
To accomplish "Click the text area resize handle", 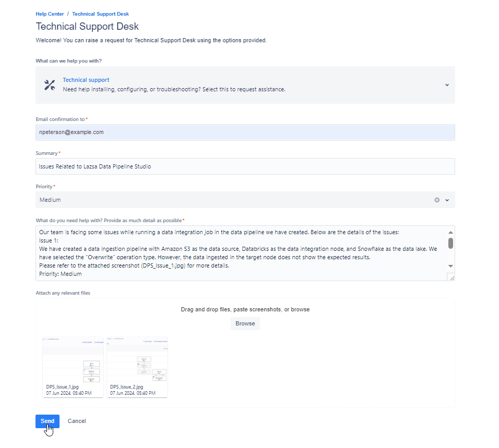I will [x=451, y=277].
